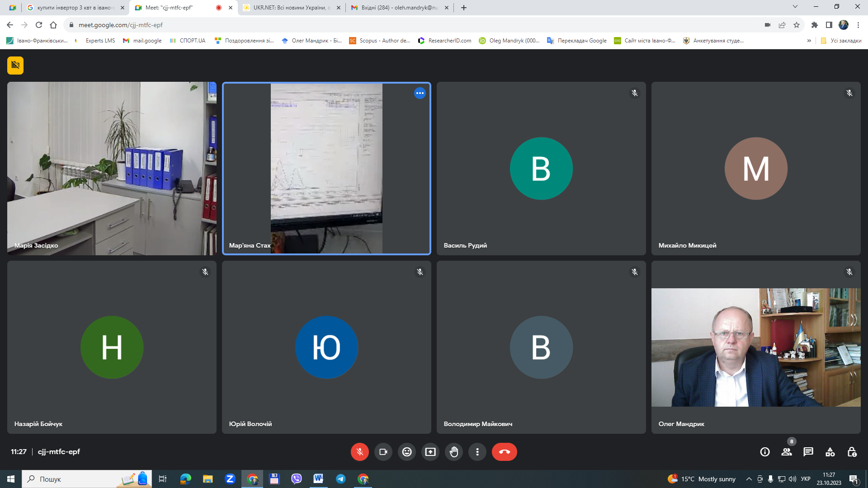
Task: Open meeting details info icon
Action: 765,452
